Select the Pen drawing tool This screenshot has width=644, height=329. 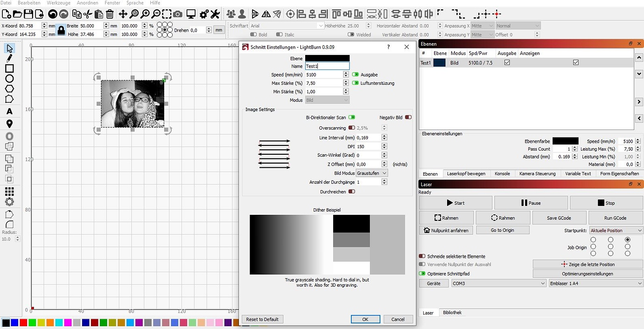point(8,58)
